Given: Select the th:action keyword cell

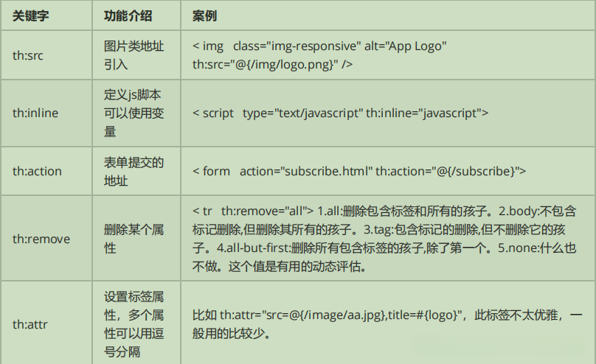Looking at the screenshot, I should tap(38, 171).
